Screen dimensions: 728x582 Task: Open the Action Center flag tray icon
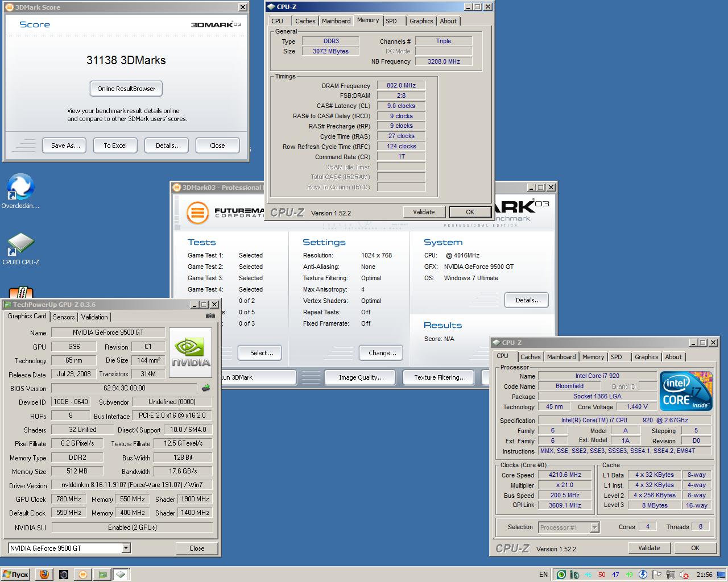pos(656,575)
